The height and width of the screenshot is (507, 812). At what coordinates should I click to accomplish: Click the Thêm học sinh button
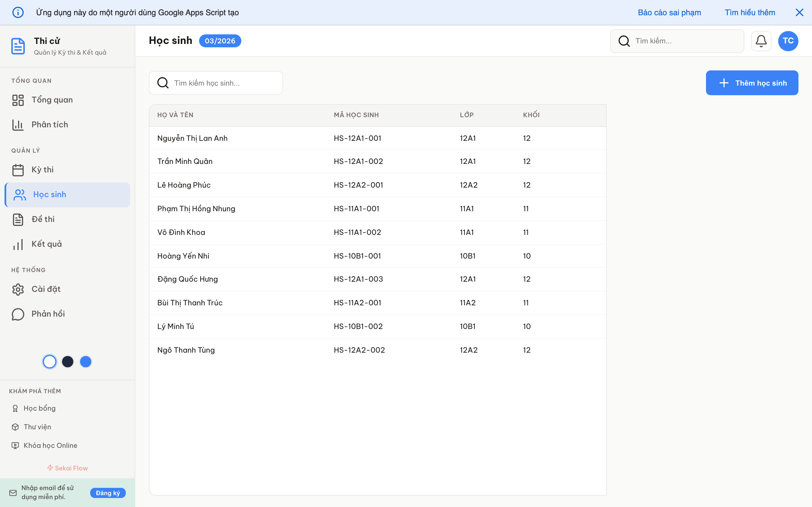pos(752,83)
